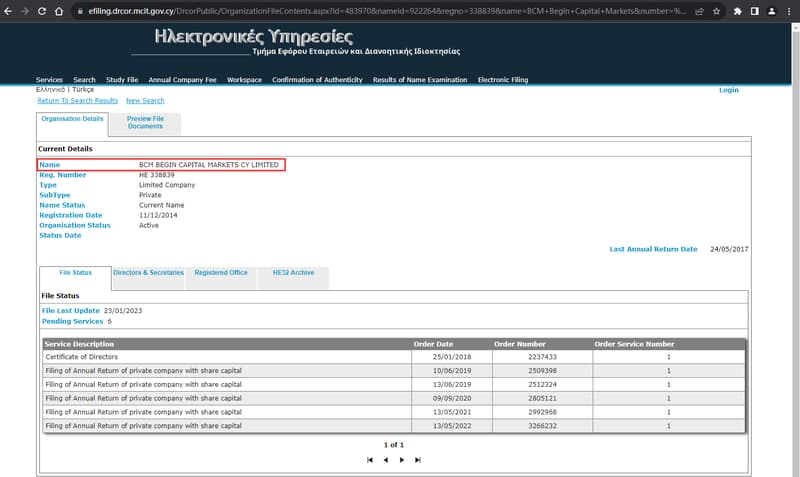Open the Search menu item
Image resolution: width=800 pixels, height=477 pixels.
click(x=84, y=80)
